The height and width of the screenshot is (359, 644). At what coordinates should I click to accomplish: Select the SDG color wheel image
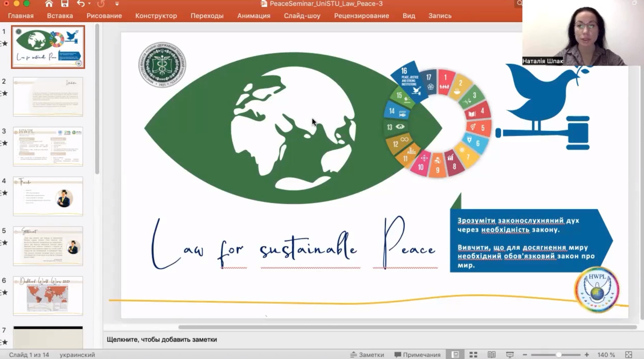click(x=438, y=120)
